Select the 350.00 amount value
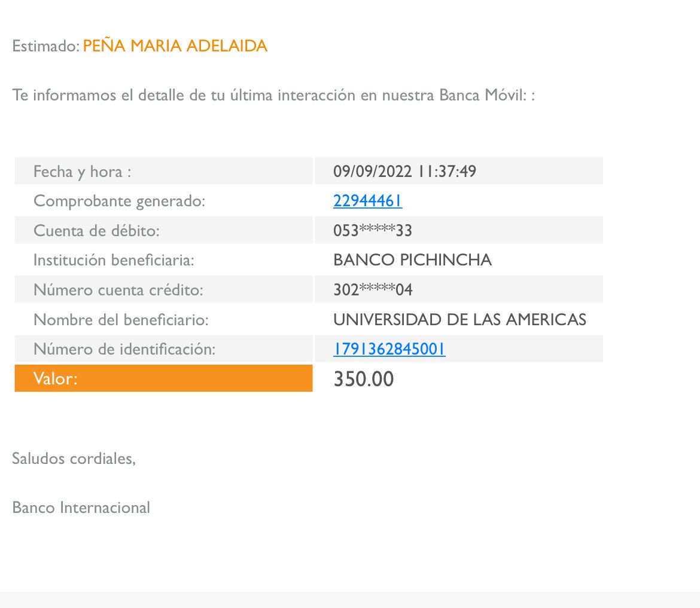This screenshot has width=700, height=608. tap(364, 380)
